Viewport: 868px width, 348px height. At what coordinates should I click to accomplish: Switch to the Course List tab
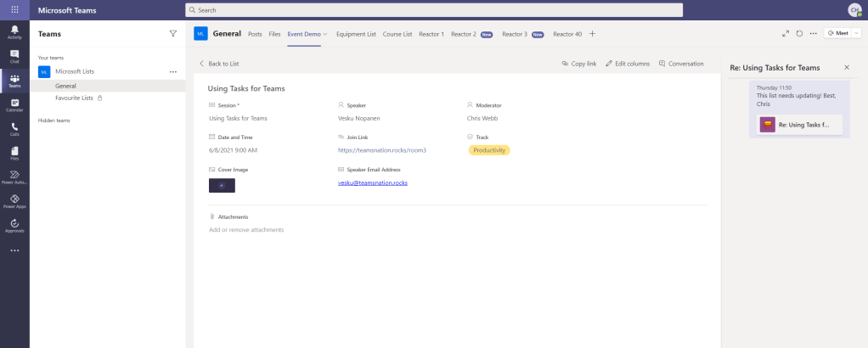tap(397, 34)
